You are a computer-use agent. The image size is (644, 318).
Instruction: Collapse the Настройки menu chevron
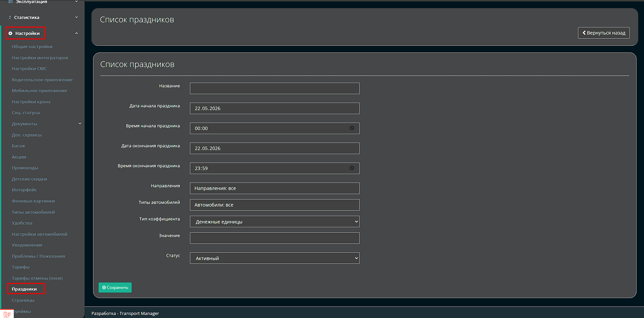[77, 33]
